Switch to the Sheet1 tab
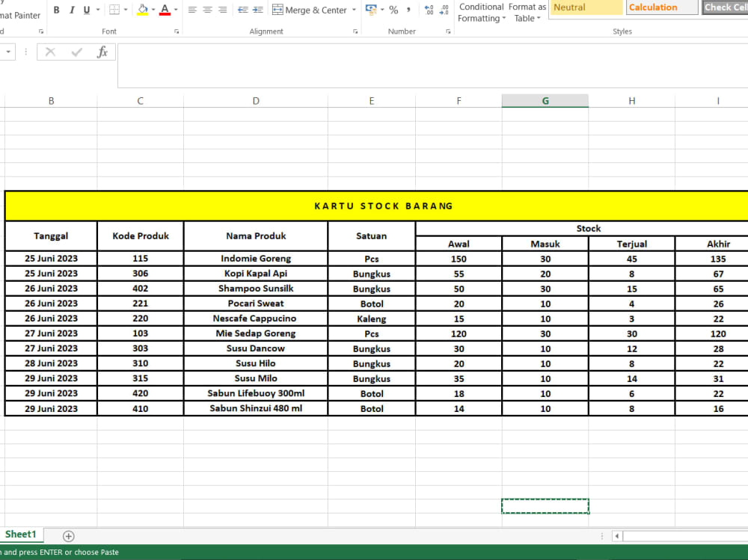 [20, 535]
